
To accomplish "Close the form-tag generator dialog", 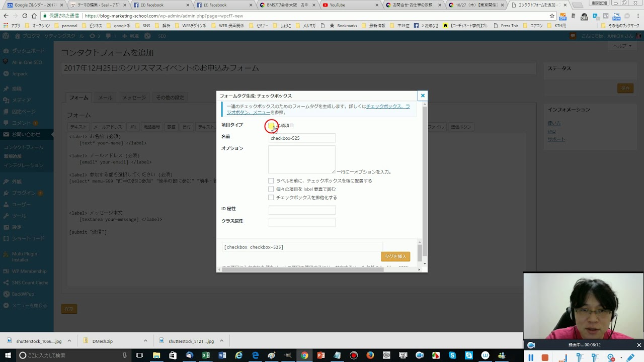I will coord(423,96).
